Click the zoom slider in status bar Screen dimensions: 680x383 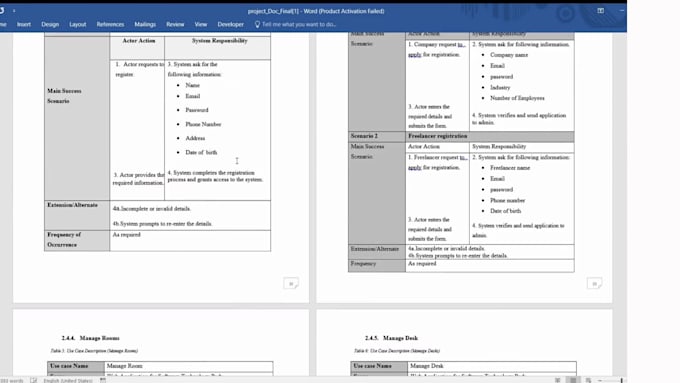point(621,380)
